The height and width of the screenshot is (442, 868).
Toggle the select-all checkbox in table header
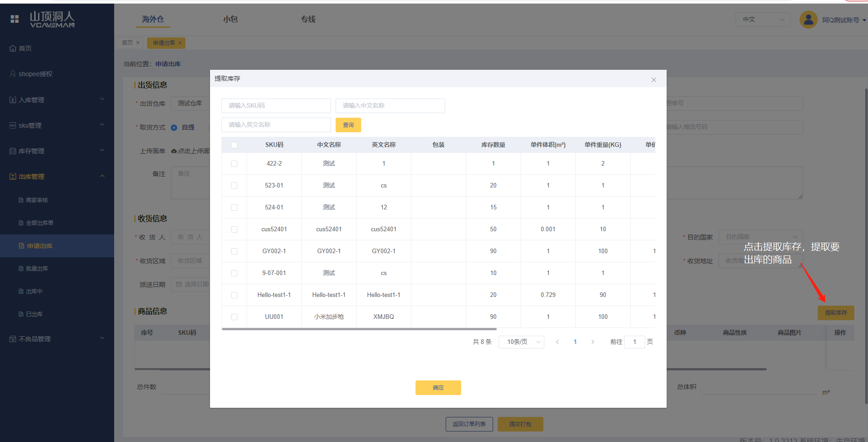click(x=234, y=145)
